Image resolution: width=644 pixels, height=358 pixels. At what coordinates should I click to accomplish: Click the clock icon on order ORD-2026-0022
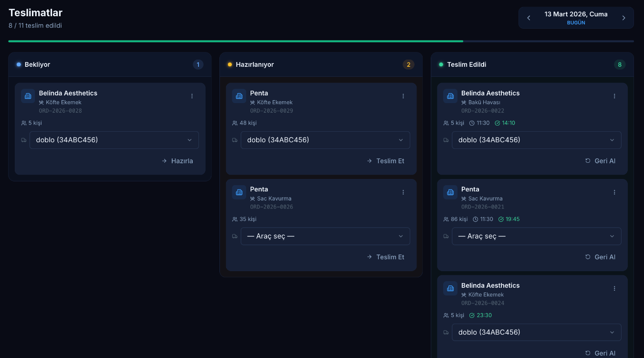(x=472, y=123)
